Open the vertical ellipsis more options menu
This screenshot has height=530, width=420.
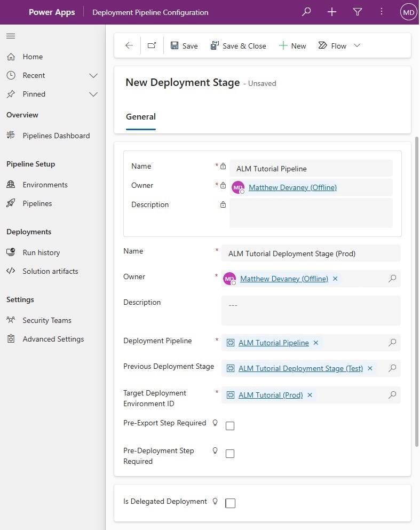382,12
